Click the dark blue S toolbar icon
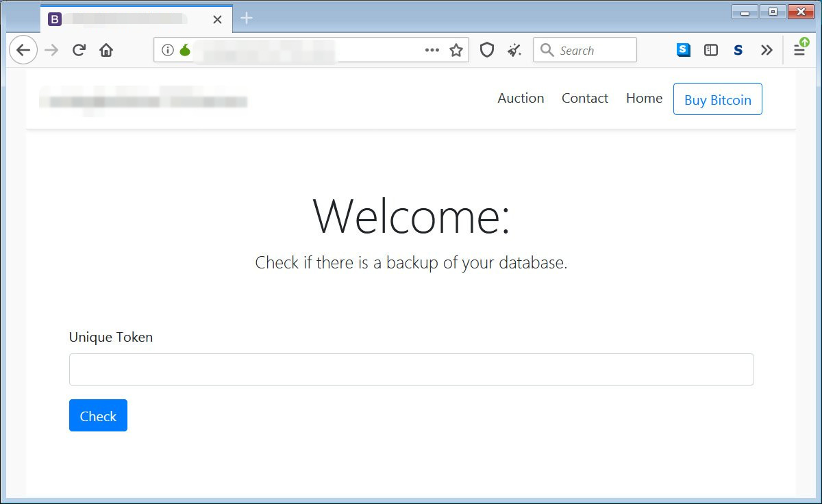 tap(738, 50)
